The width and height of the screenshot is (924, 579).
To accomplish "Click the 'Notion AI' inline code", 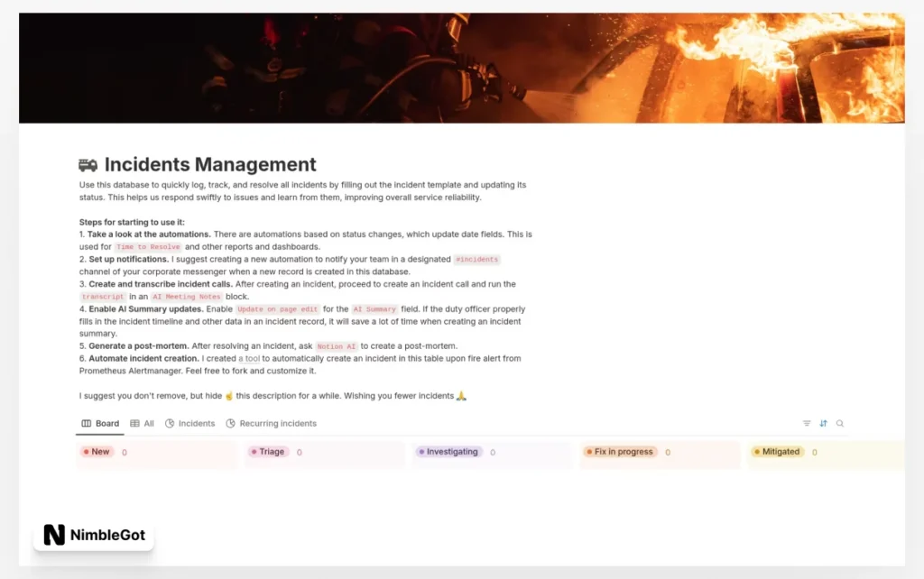I will tap(336, 345).
